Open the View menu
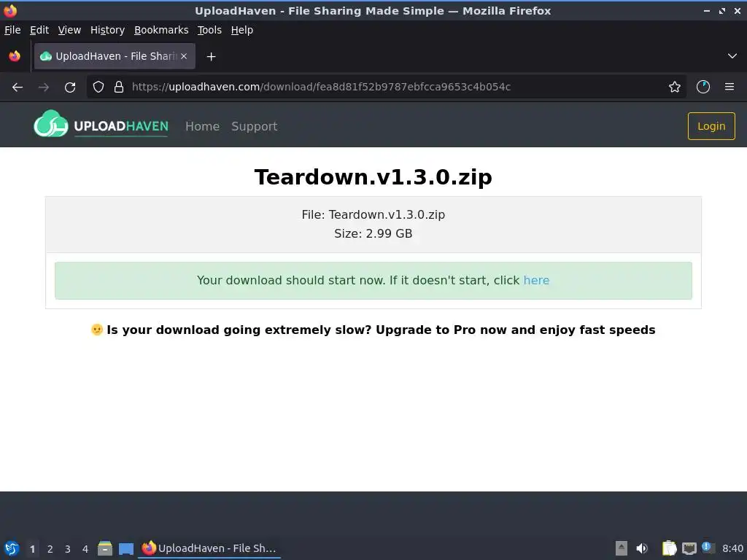 69,30
